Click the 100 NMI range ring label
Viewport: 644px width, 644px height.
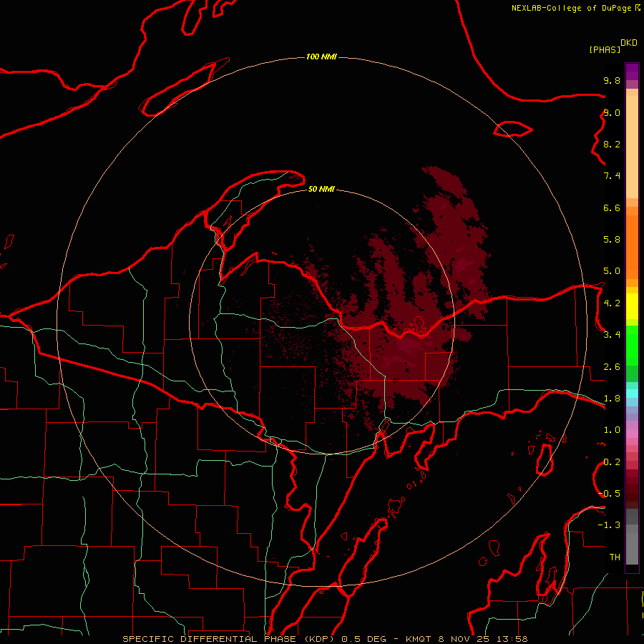pyautogui.click(x=321, y=57)
